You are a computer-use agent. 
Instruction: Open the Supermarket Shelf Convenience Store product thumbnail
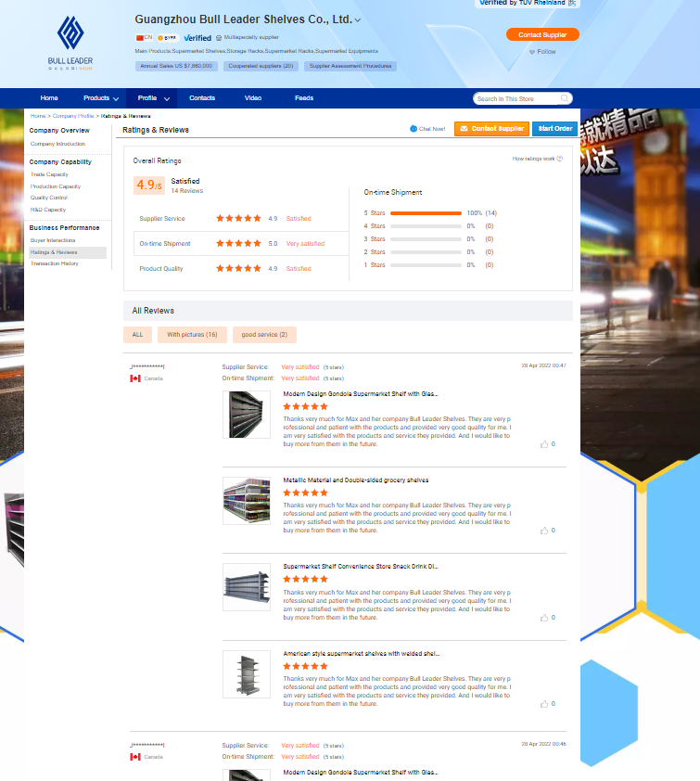tap(247, 587)
